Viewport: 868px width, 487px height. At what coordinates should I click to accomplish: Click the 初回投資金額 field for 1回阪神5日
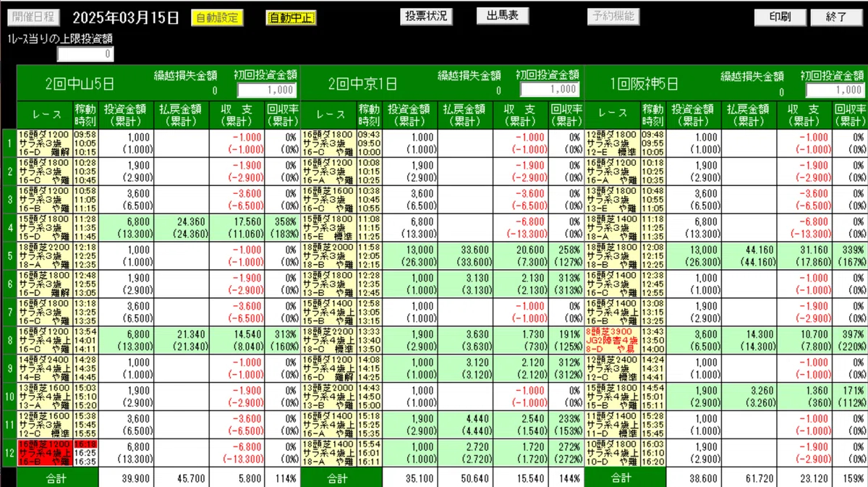(x=835, y=90)
